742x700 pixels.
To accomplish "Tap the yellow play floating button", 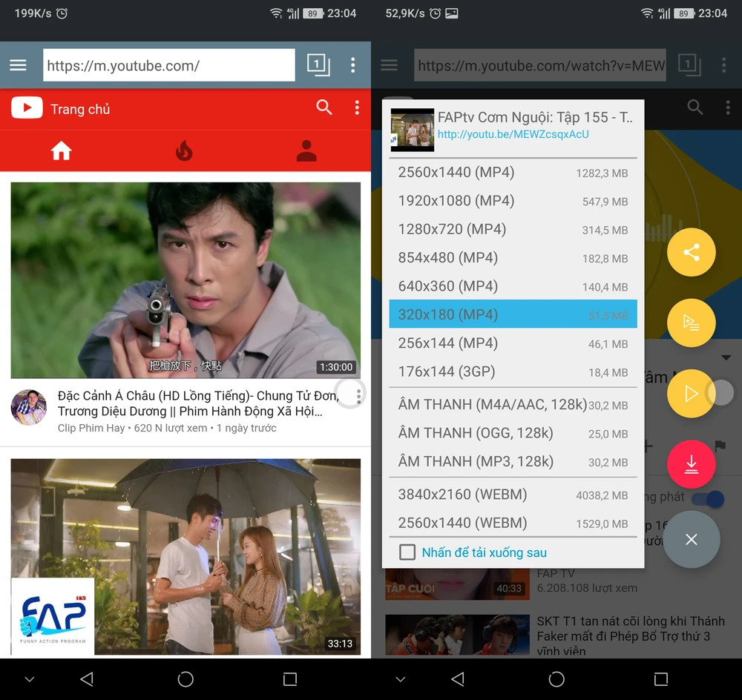I will [691, 394].
